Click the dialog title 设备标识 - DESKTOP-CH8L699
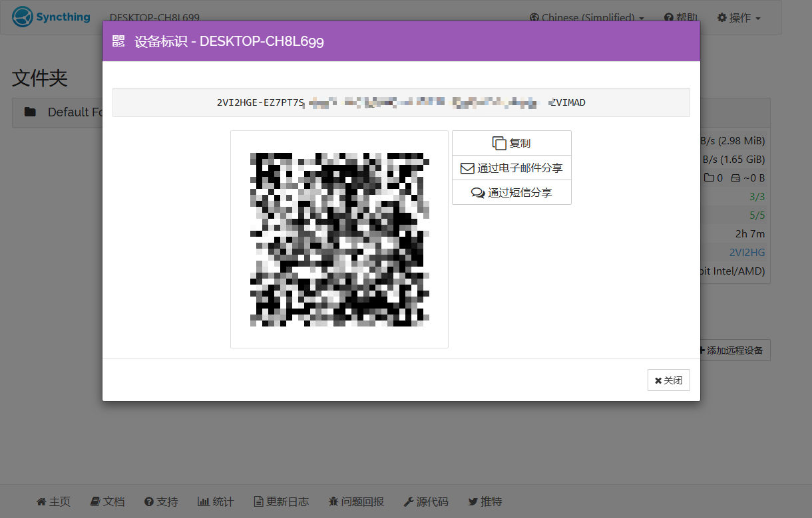 pyautogui.click(x=229, y=41)
